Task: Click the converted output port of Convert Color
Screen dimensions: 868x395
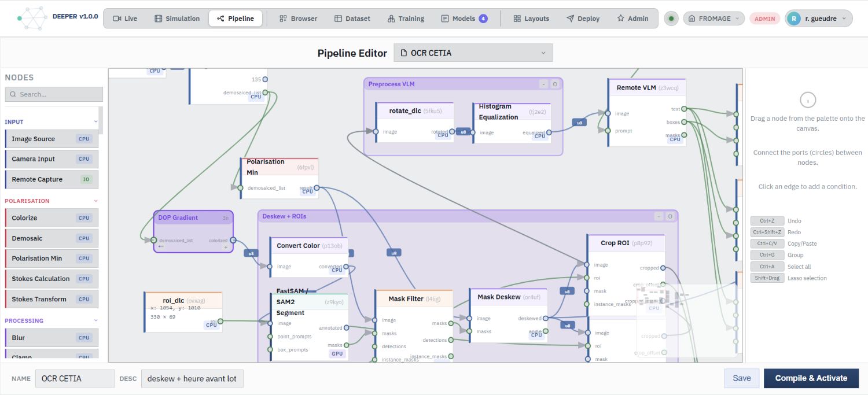Action: tap(346, 267)
